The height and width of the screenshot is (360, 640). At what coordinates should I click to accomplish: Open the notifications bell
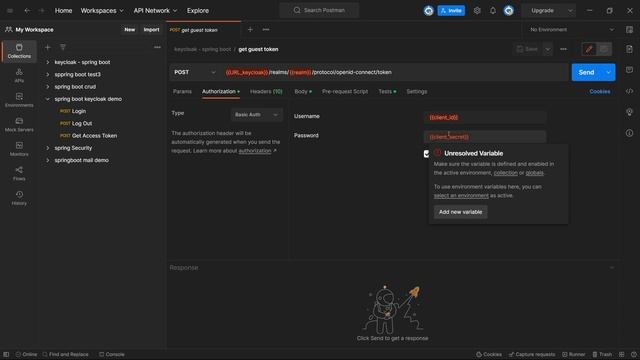493,11
